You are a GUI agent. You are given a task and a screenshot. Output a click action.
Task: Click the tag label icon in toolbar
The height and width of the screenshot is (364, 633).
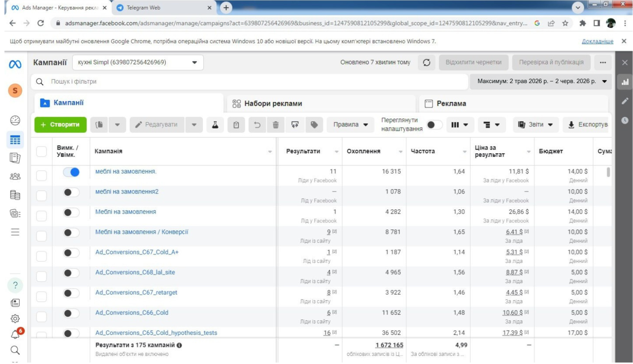pos(314,125)
